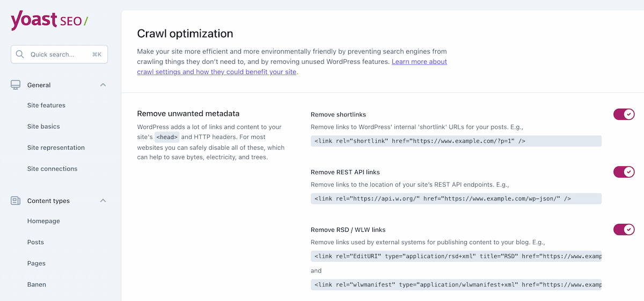Click the wlwmanifest code example
Screen dimensions: 644x301
tap(456, 284)
